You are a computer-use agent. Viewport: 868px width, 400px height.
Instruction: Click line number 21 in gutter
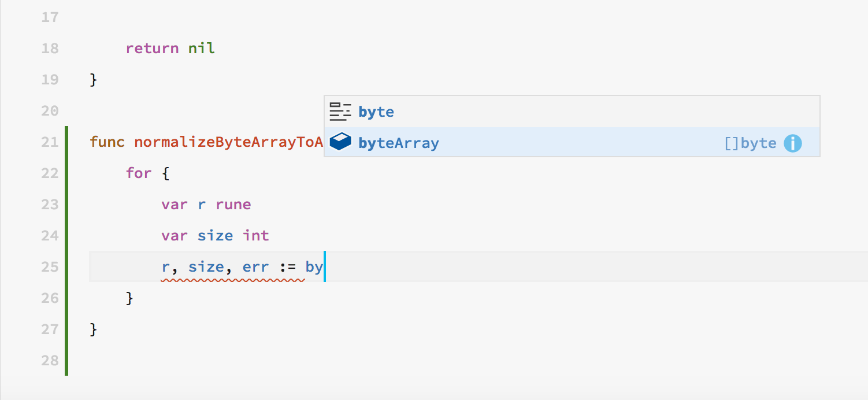50,142
